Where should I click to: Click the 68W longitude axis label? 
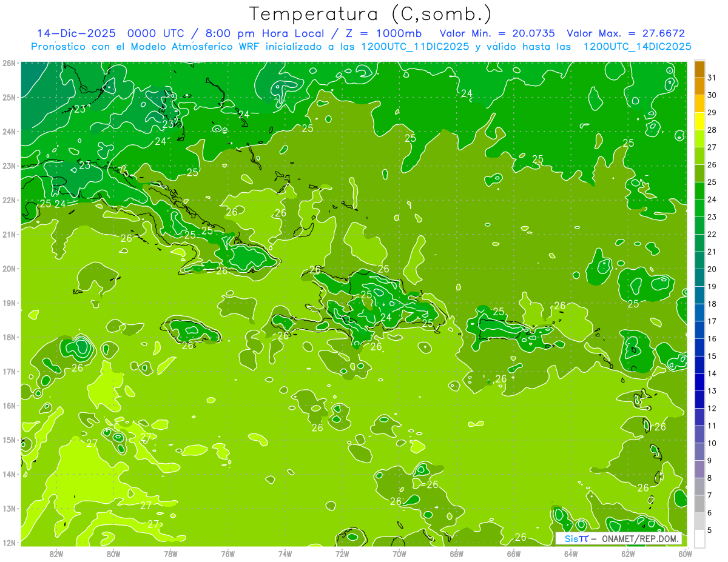(x=457, y=554)
